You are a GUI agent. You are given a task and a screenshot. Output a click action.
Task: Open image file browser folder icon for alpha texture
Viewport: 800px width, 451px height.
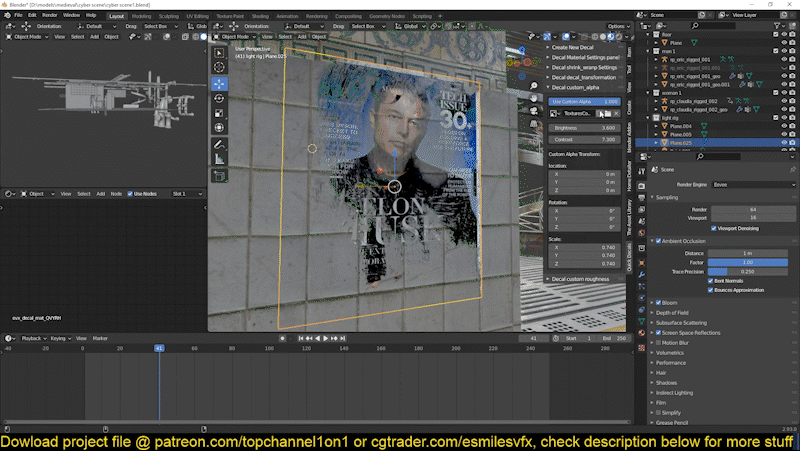[x=607, y=114]
